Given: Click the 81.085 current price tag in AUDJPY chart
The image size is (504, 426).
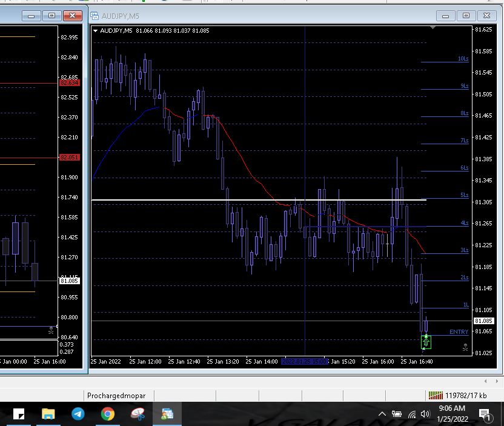Looking at the screenshot, I should point(483,321).
